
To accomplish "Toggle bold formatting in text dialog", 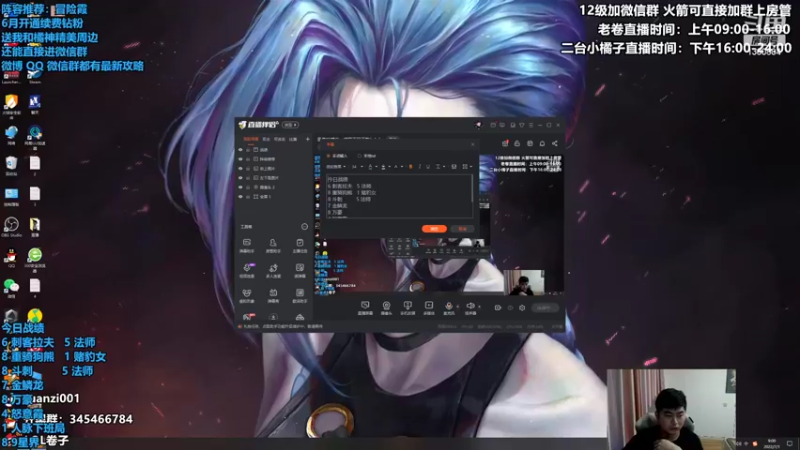I will [410, 166].
